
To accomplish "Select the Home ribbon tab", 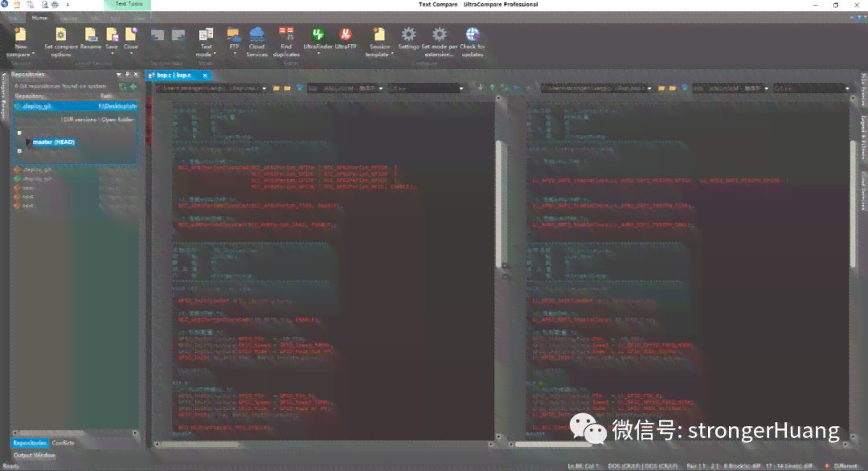I will coord(39,18).
